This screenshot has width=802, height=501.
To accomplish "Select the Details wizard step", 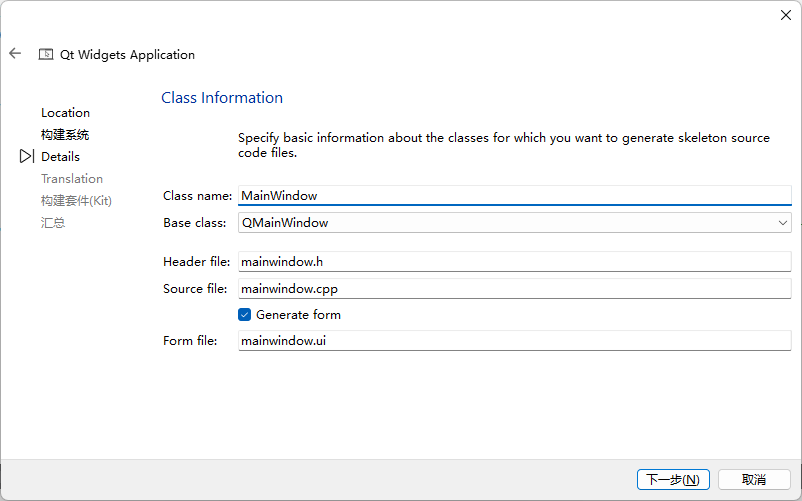I will [60, 156].
